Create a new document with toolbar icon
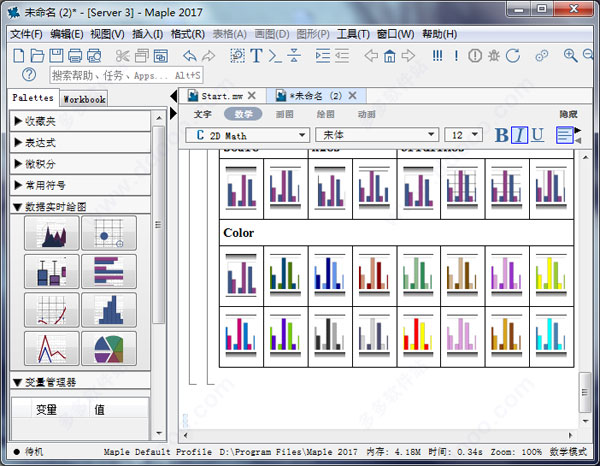The height and width of the screenshot is (466, 600). [x=18, y=56]
